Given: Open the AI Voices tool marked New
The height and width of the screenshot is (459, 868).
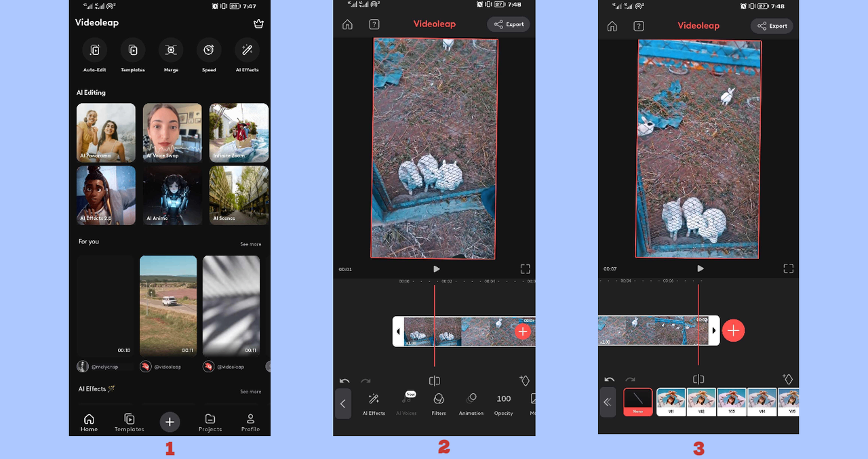Looking at the screenshot, I should [406, 404].
